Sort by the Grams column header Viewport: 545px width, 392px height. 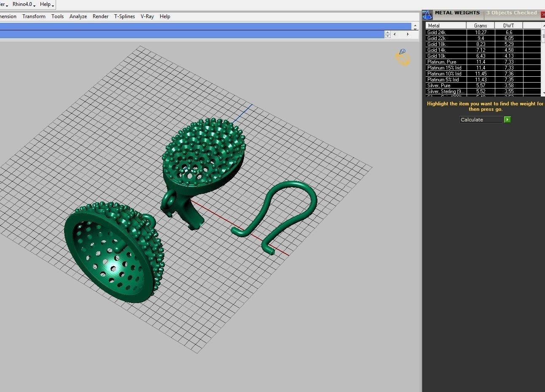pos(481,26)
